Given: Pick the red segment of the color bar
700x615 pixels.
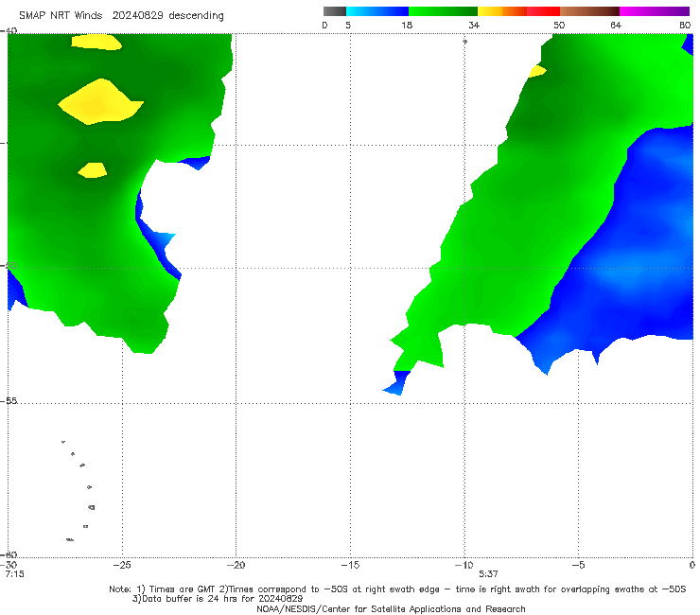Looking at the screenshot, I should 543,11.
